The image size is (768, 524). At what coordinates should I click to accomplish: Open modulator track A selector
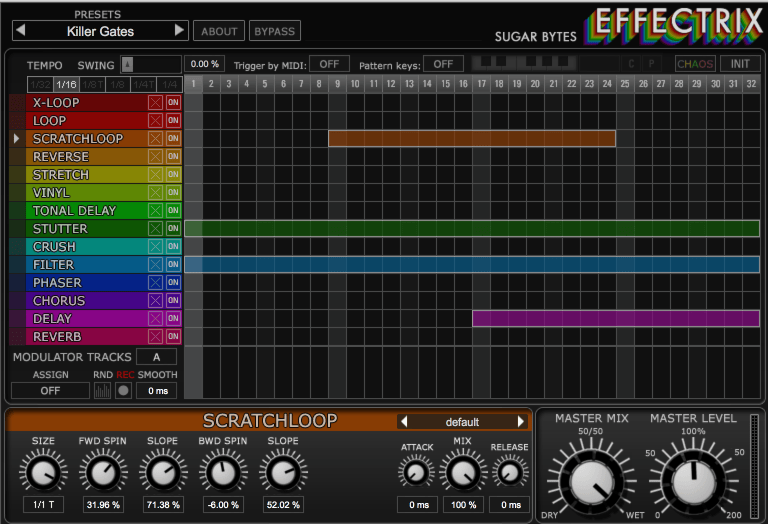coord(156,357)
